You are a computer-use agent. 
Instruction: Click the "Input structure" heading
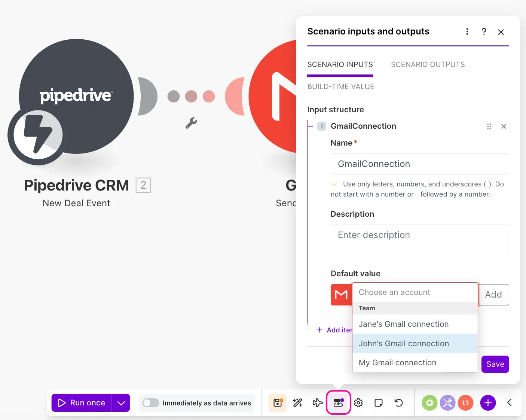coord(336,110)
